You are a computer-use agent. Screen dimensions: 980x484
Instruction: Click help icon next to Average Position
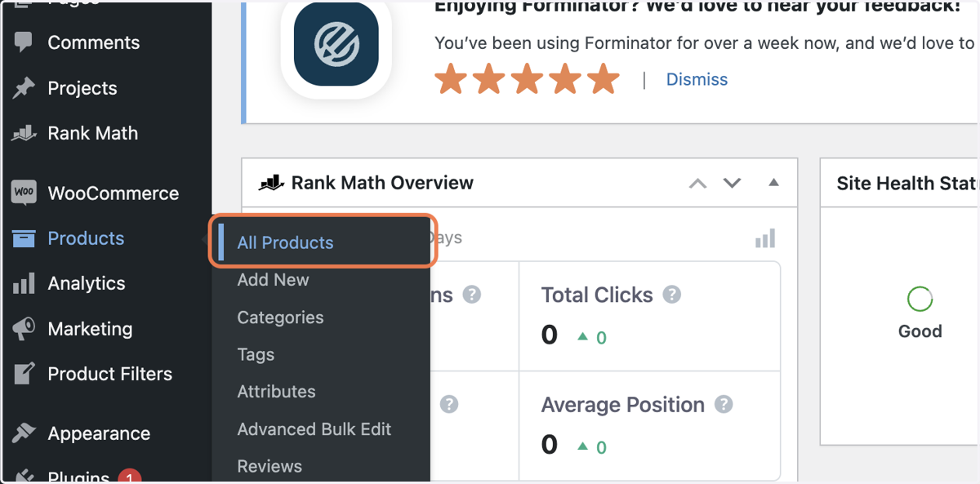(x=724, y=404)
